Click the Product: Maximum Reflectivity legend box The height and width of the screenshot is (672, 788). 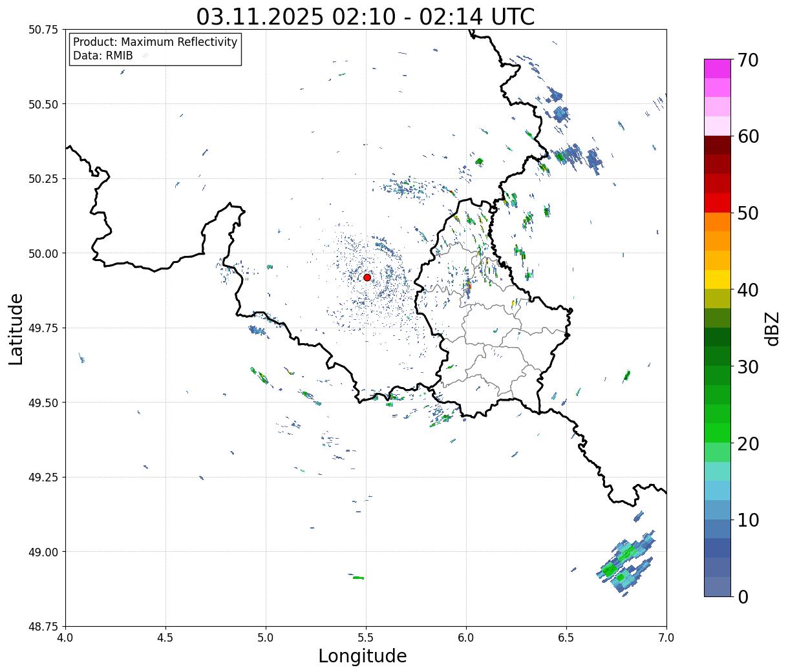tap(155, 49)
